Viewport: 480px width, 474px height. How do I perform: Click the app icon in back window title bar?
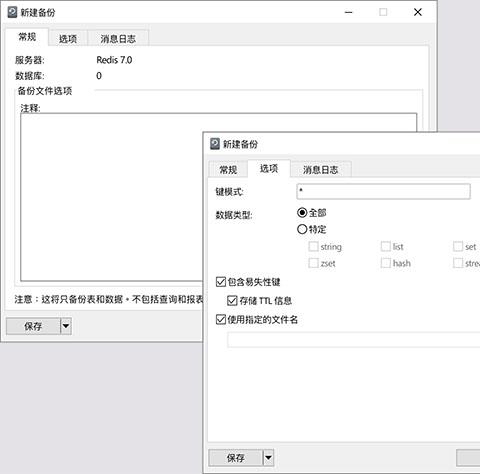point(12,12)
